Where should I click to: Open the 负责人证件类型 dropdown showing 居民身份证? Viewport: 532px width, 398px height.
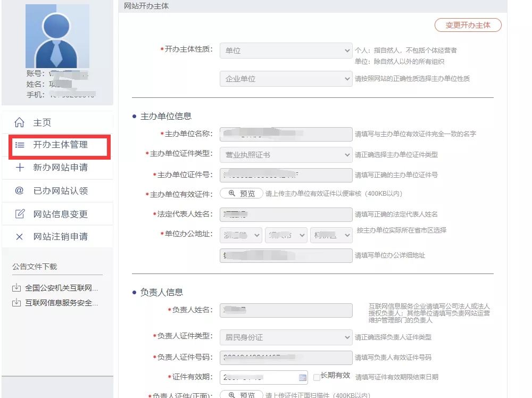[286, 337]
